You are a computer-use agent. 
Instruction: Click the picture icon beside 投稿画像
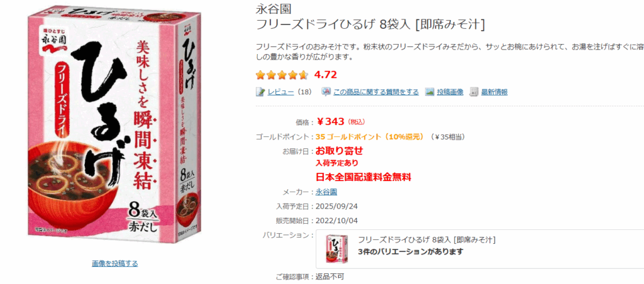(x=430, y=92)
